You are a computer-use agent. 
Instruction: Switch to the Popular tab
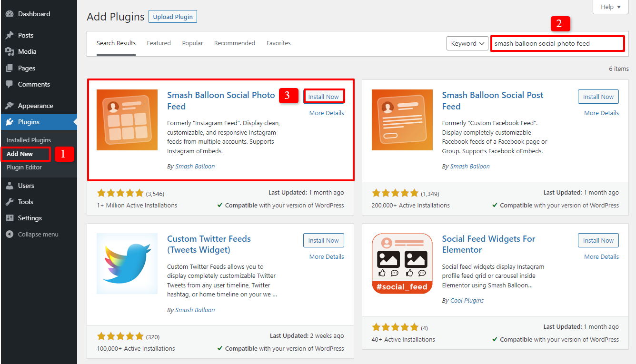point(192,43)
